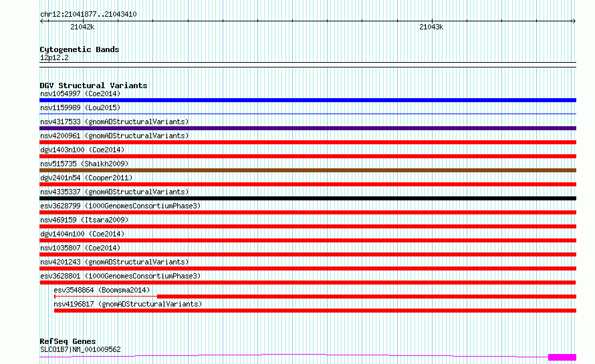The width and height of the screenshot is (595, 364).
Task: Open the nsv1035807 (Coe2014) label
Action: pos(80,248)
